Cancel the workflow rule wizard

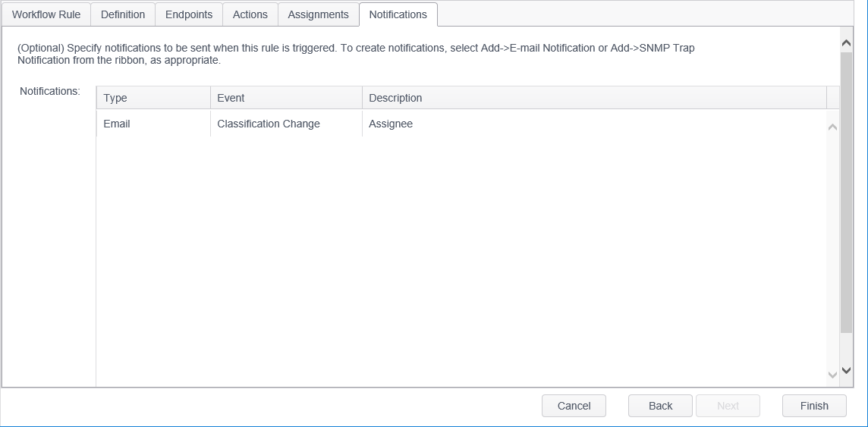click(x=574, y=406)
